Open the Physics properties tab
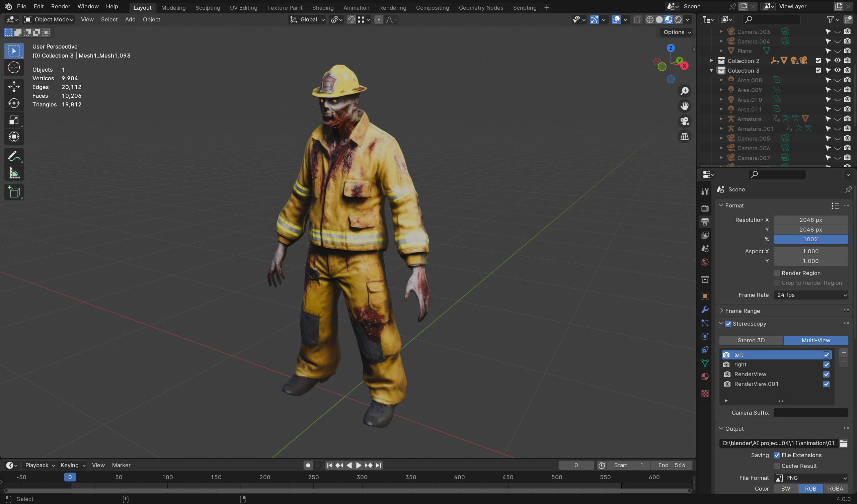The image size is (857, 504). coord(705,337)
